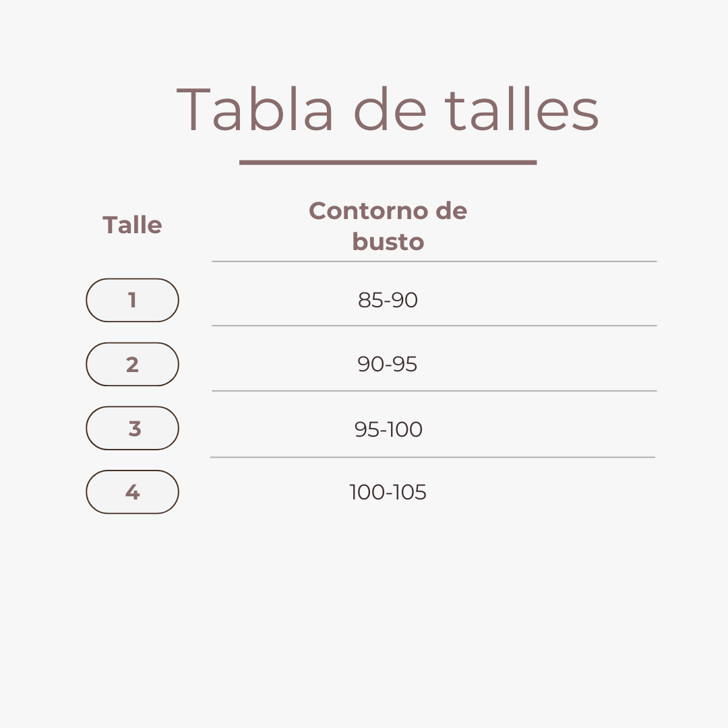Image resolution: width=728 pixels, height=728 pixels.
Task: Choose the size 3 pill
Action: tap(132, 428)
